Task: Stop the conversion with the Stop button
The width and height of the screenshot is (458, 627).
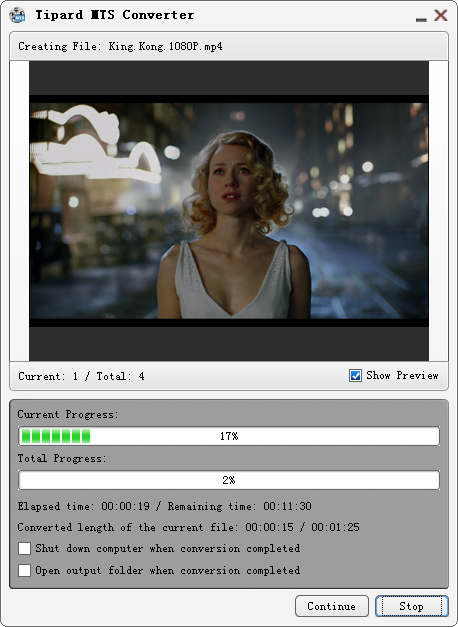Action: pos(412,606)
